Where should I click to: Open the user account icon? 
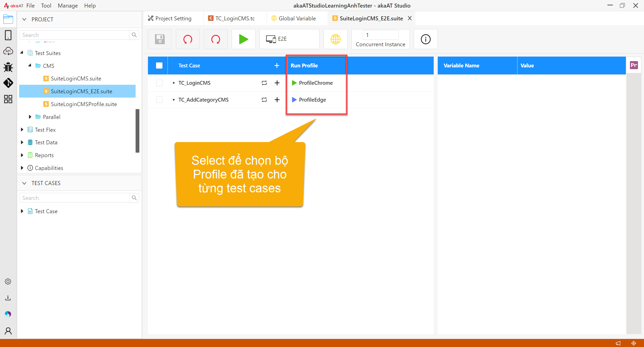point(8,331)
